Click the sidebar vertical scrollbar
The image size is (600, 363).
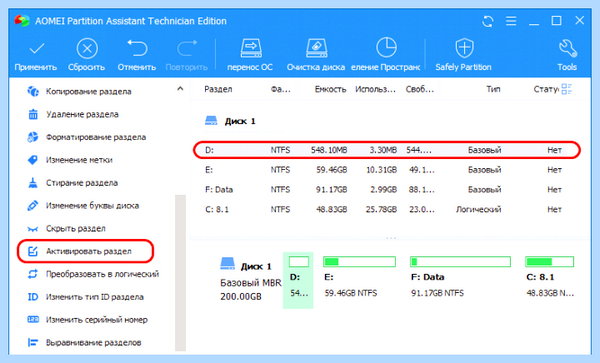[180, 273]
